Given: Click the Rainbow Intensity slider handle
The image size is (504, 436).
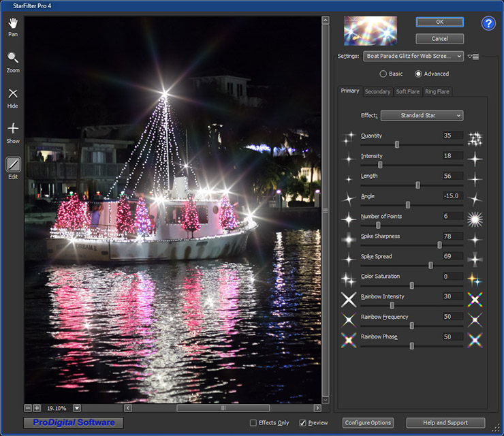Looking at the screenshot, I should (x=392, y=305).
